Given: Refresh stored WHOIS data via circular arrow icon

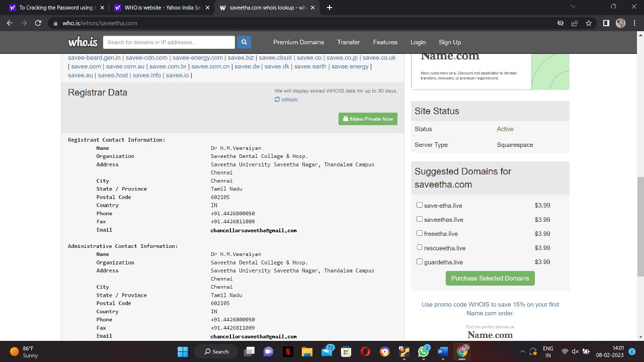Looking at the screenshot, I should [277, 100].
